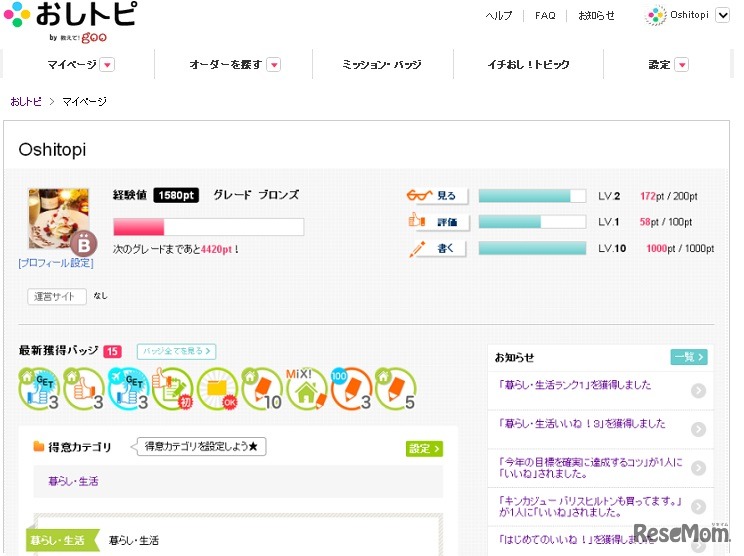Expand the マイページ dropdown arrow
Screen dimensions: 744x556
point(107,65)
